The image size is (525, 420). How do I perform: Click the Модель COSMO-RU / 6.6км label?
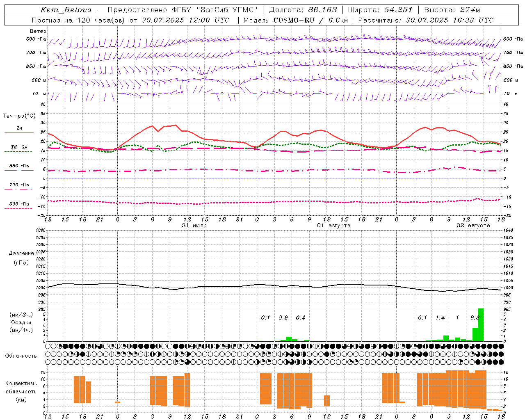coord(296,20)
